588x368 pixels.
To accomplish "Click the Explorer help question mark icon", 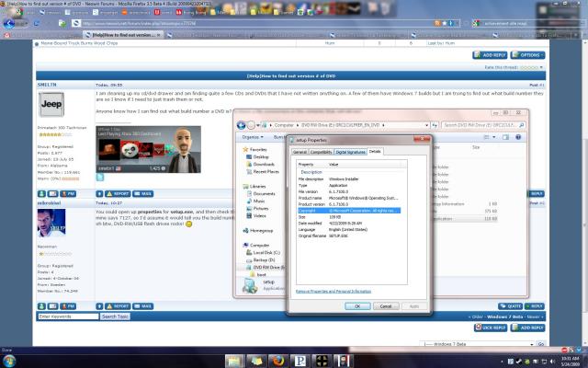I will (518, 137).
